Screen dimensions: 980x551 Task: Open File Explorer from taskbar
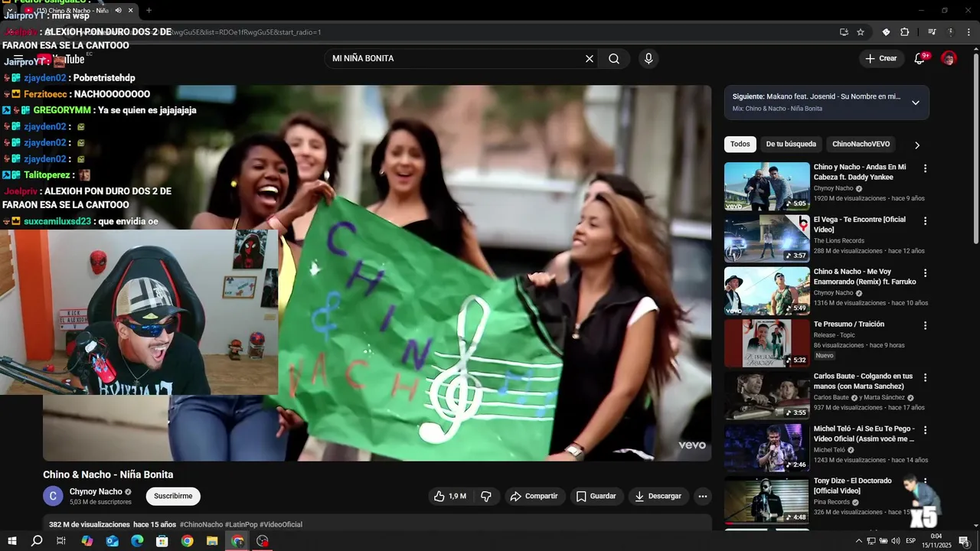tap(212, 541)
